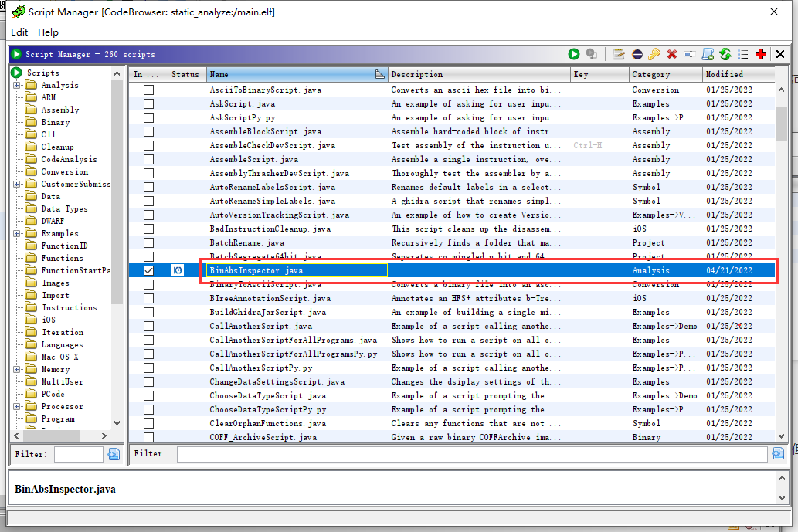Tick the CallAnotherScript.java checkbox
This screenshot has width=798, height=532.
148,326
